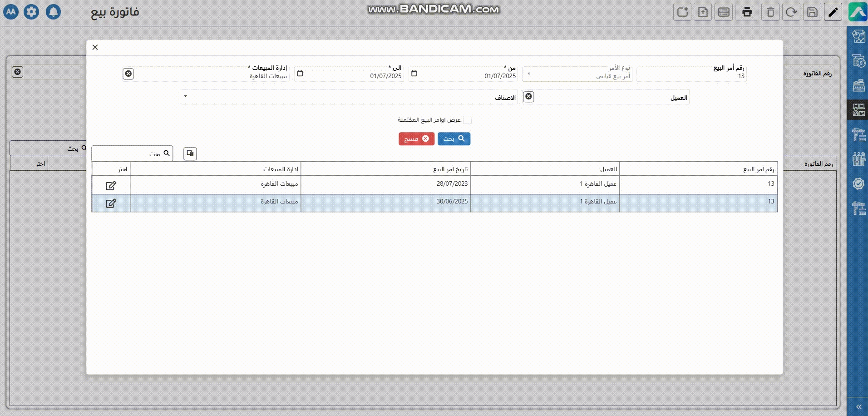
Task: Open the calendar picker for the الى date
Action: click(x=300, y=74)
